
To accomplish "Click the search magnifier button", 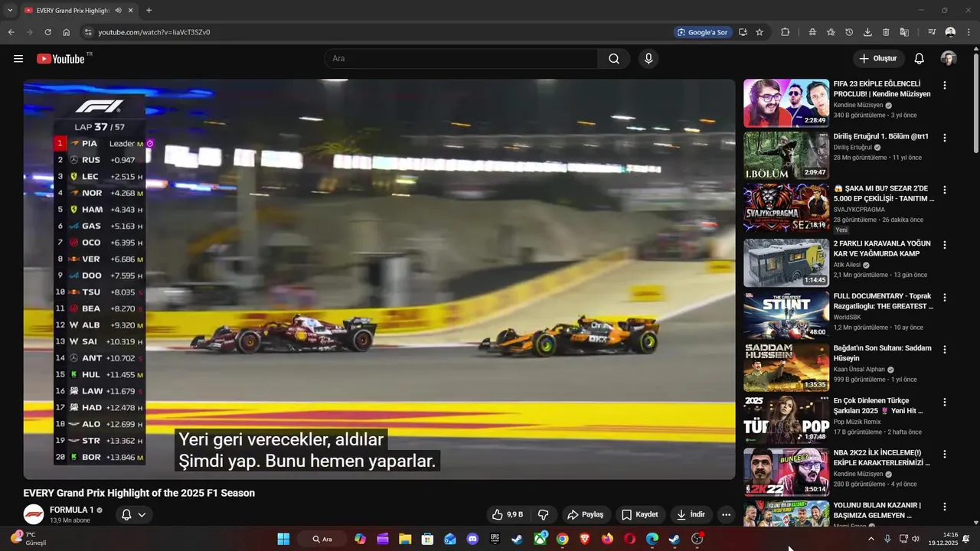I will 614,59.
